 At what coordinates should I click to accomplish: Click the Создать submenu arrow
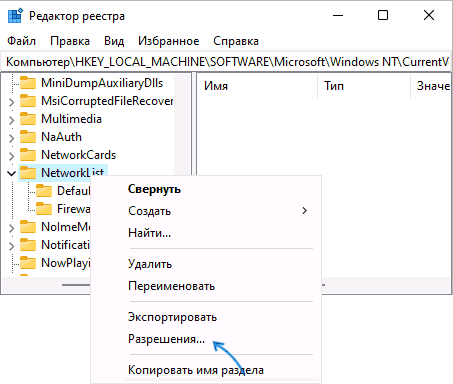[304, 211]
